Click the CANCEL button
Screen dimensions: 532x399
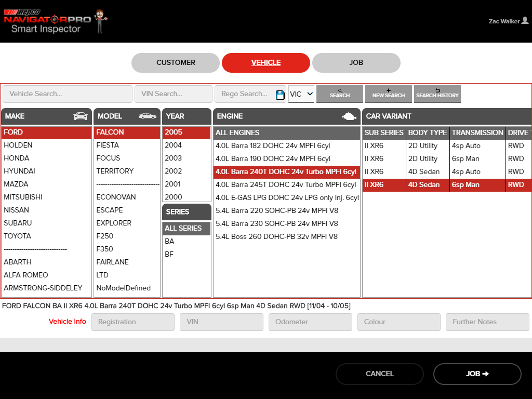point(380,374)
